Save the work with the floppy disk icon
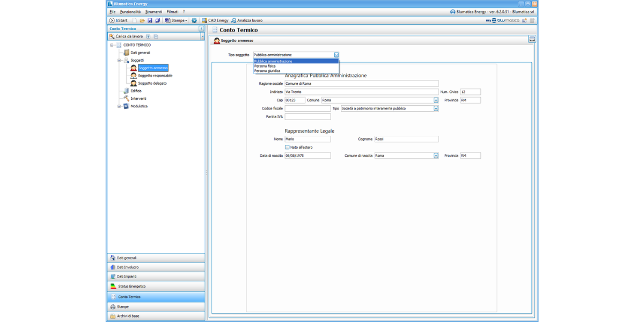This screenshot has width=644, height=322. [x=150, y=20]
